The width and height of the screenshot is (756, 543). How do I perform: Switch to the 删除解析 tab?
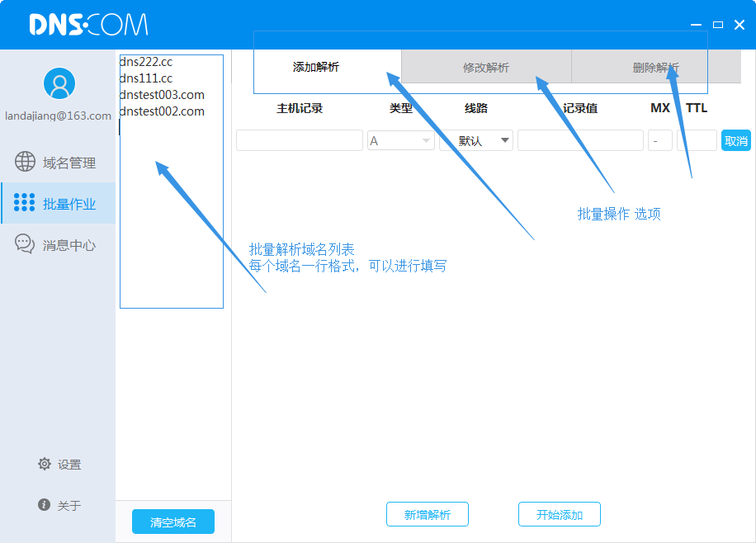[x=655, y=68]
